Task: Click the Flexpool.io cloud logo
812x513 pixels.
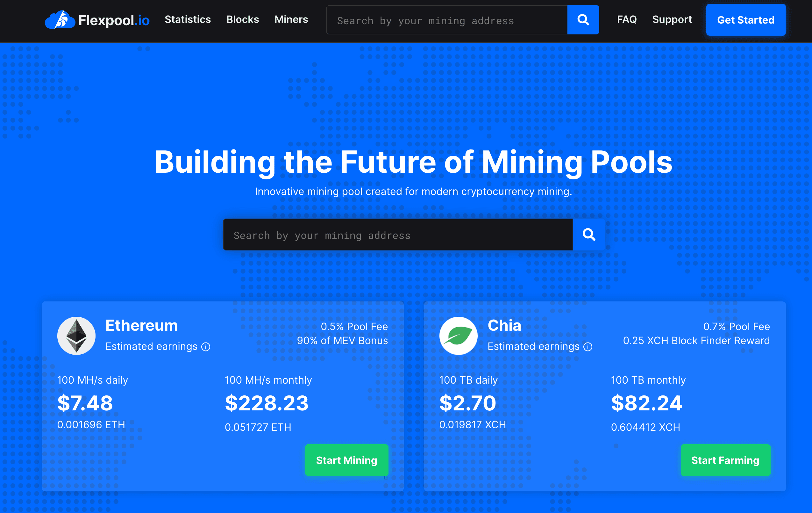Action: pos(60,19)
